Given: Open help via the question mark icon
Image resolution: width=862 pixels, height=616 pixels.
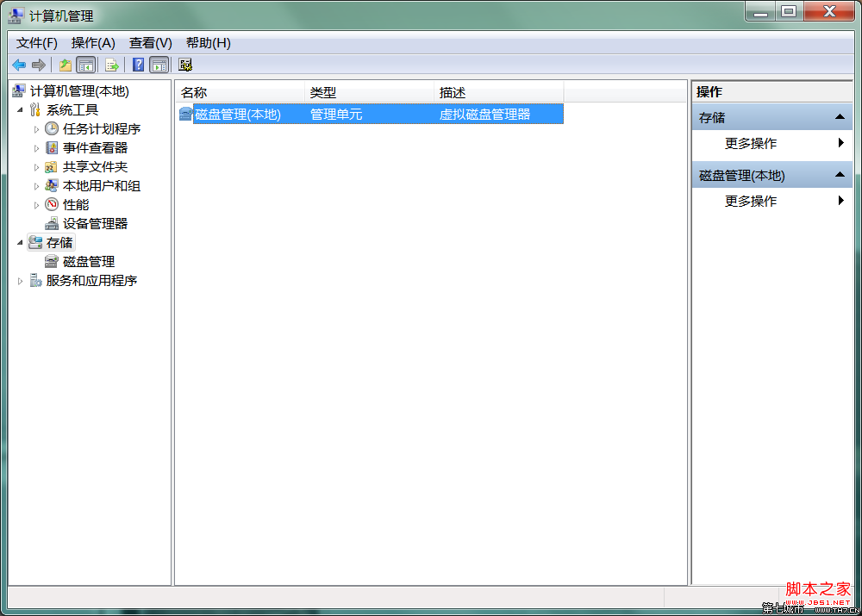Looking at the screenshot, I should [138, 65].
